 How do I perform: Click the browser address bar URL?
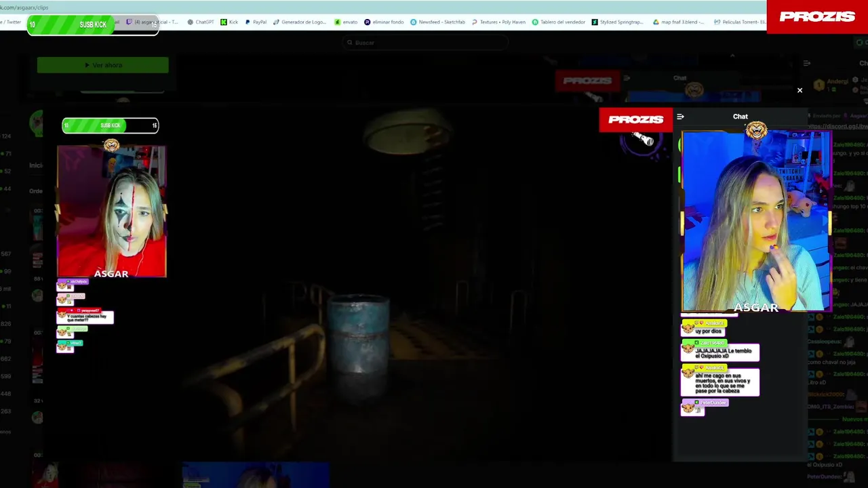24,7
